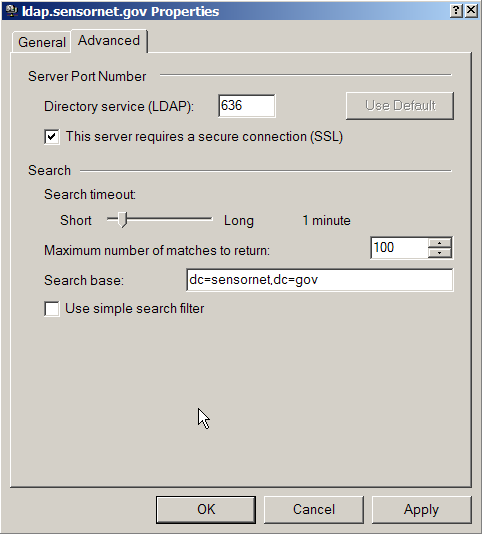This screenshot has height=534, width=482.
Task: Uncheck the secure connection (SSL) checkbox
Action: [x=52, y=137]
